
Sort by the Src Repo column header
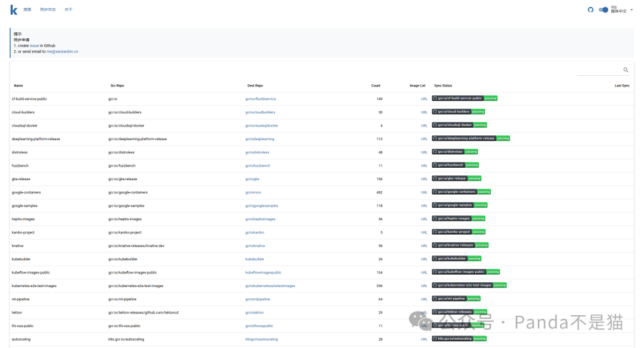pyautogui.click(x=117, y=85)
